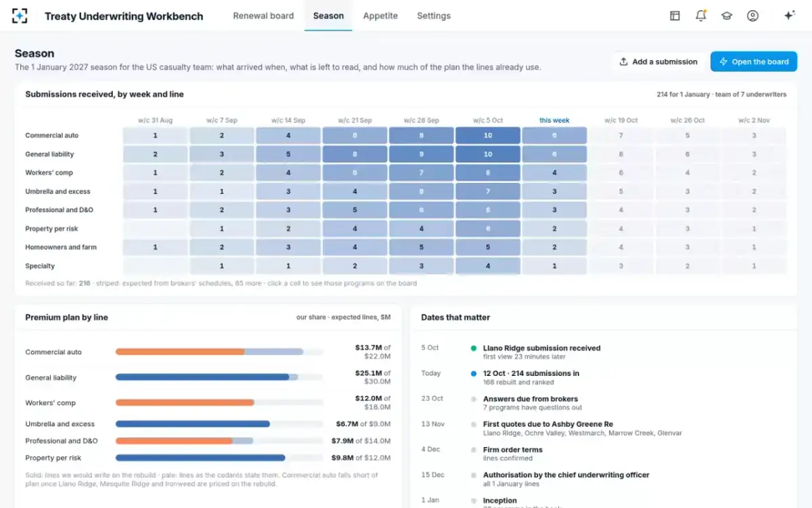Screen dimensions: 812x508
Task: Click the Umbrella and excess premium plan bar
Action: (x=219, y=424)
